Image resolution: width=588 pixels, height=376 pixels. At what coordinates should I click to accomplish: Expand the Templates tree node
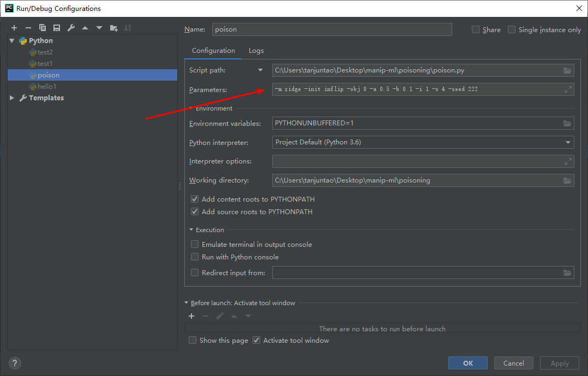point(13,98)
